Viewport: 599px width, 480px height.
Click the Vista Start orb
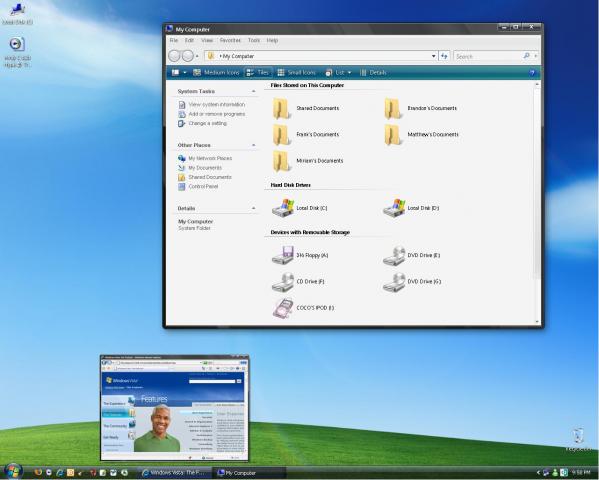[13, 472]
